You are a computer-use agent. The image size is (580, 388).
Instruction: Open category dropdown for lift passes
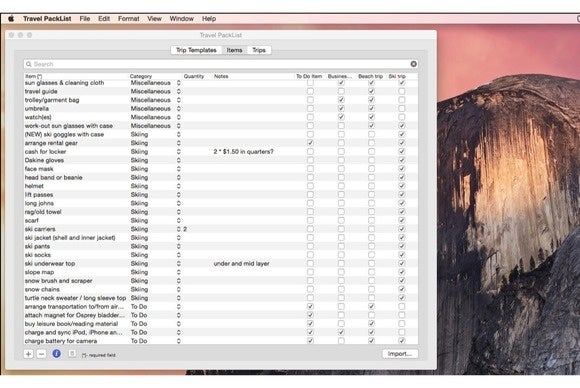click(x=179, y=195)
